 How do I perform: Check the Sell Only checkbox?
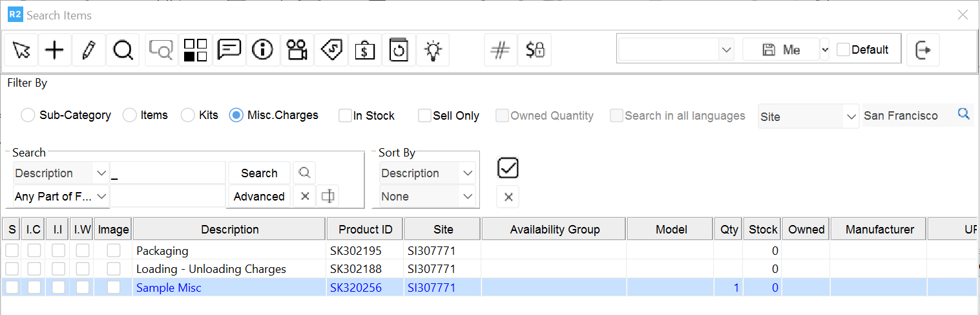(x=424, y=116)
